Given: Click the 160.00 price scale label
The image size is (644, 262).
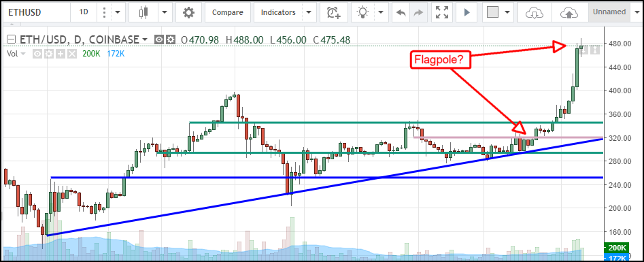Looking at the screenshot, I should (620, 231).
